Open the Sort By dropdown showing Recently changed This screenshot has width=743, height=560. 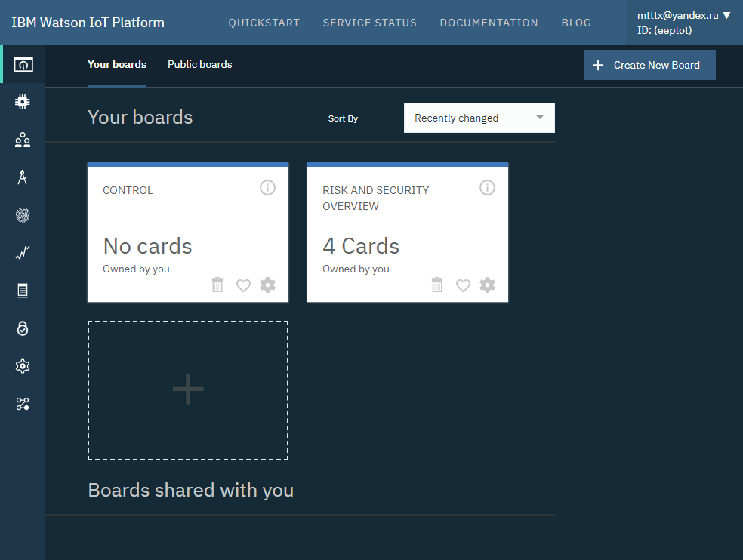pyautogui.click(x=479, y=118)
